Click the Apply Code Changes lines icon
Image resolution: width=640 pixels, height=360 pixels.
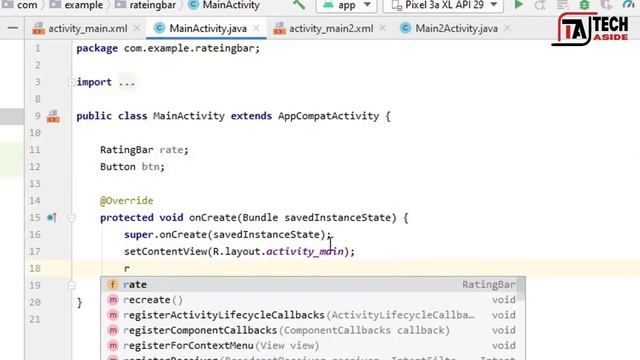562,5
